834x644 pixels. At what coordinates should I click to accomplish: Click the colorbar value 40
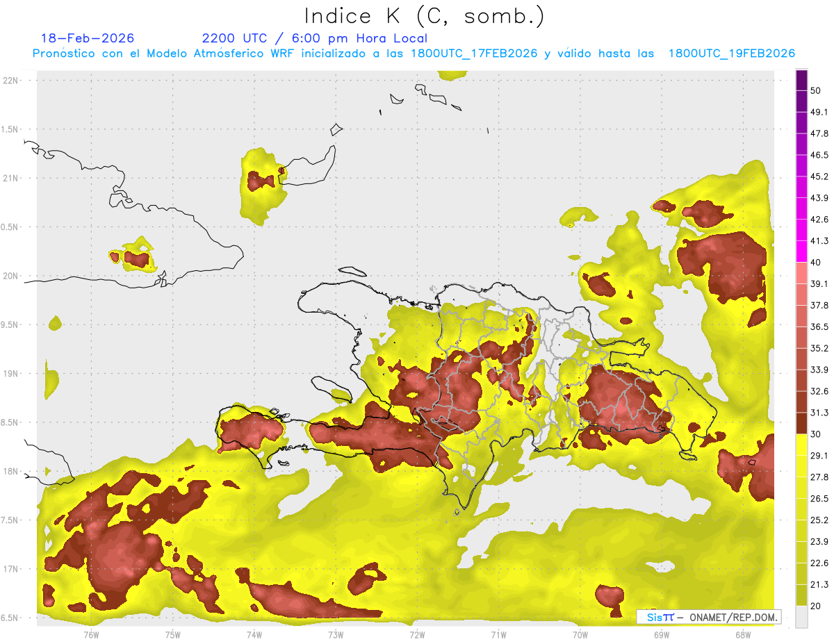click(816, 263)
